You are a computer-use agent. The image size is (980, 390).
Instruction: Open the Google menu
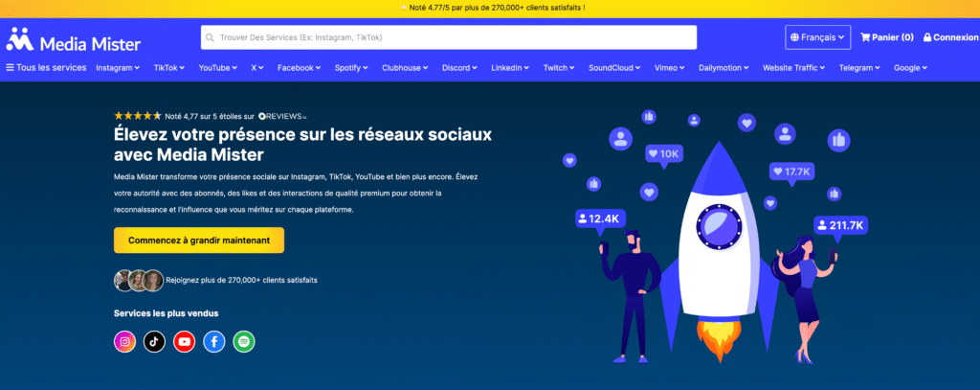911,68
